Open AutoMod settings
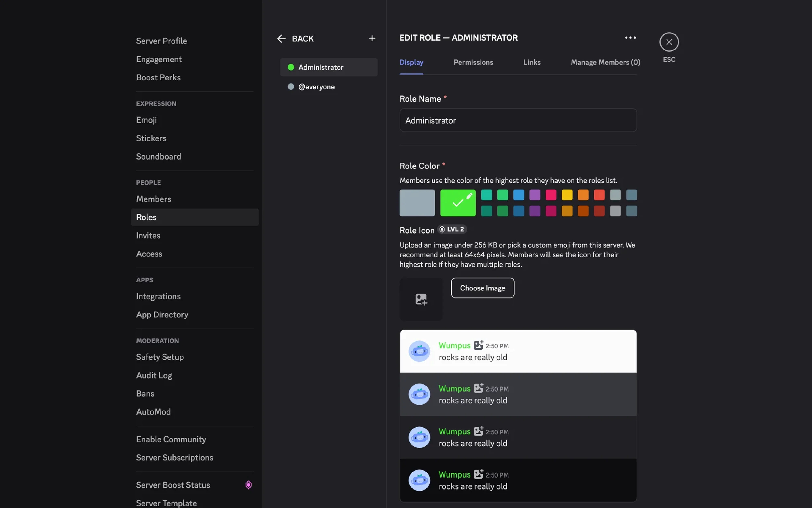812x508 pixels. [195, 412]
